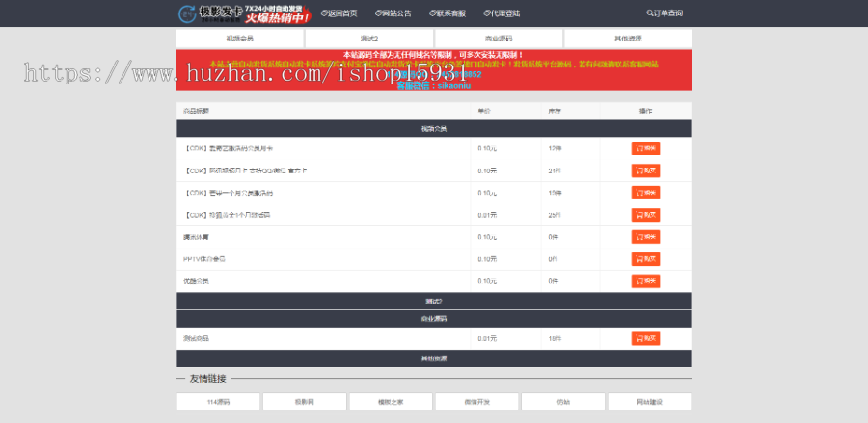
Task: Open the 极影网 friendly link
Action: coord(305,402)
